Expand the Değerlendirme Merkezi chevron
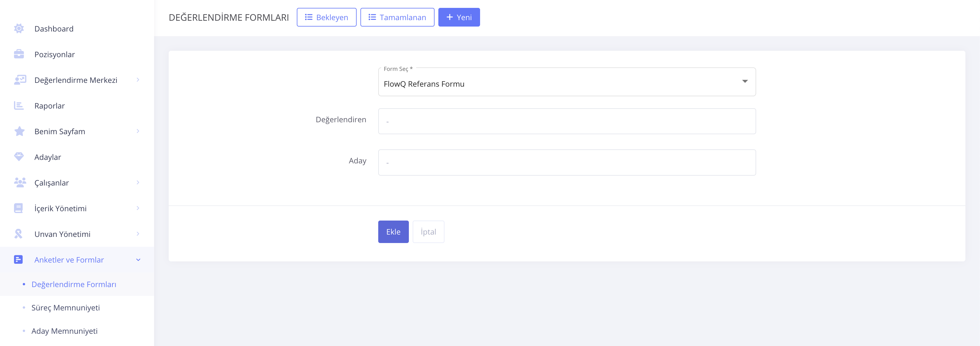The width and height of the screenshot is (980, 346). click(x=138, y=80)
